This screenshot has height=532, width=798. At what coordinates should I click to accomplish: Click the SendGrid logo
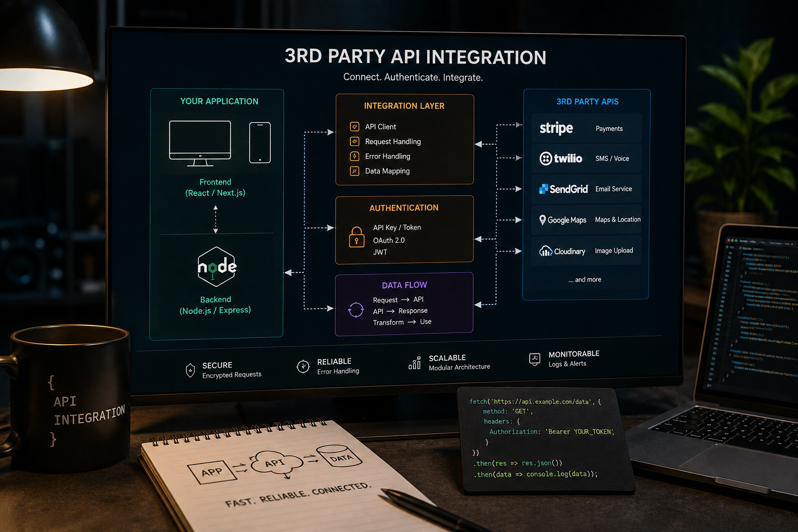click(x=563, y=189)
